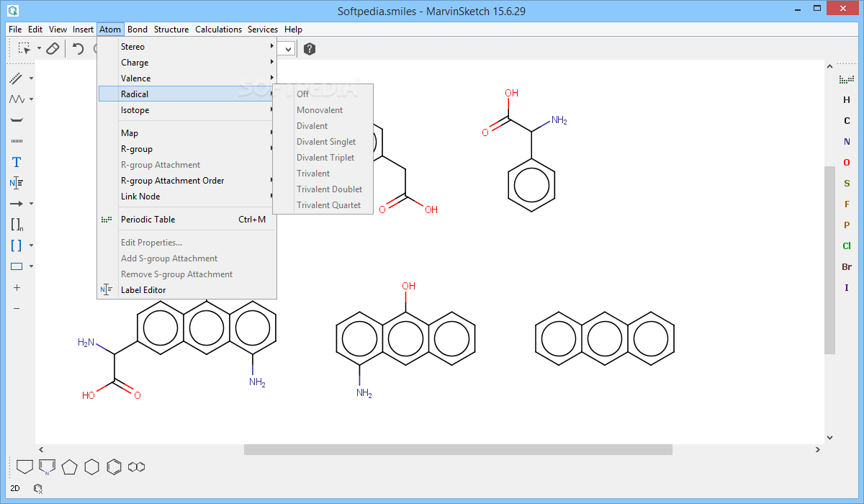
Task: Select Nitrogen atom N button
Action: [x=847, y=142]
